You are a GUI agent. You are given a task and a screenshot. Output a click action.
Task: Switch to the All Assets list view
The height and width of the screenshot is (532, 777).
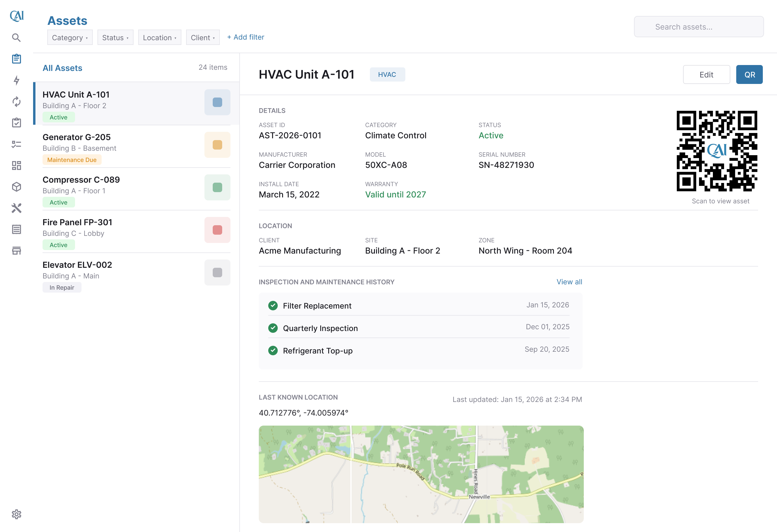click(x=62, y=68)
